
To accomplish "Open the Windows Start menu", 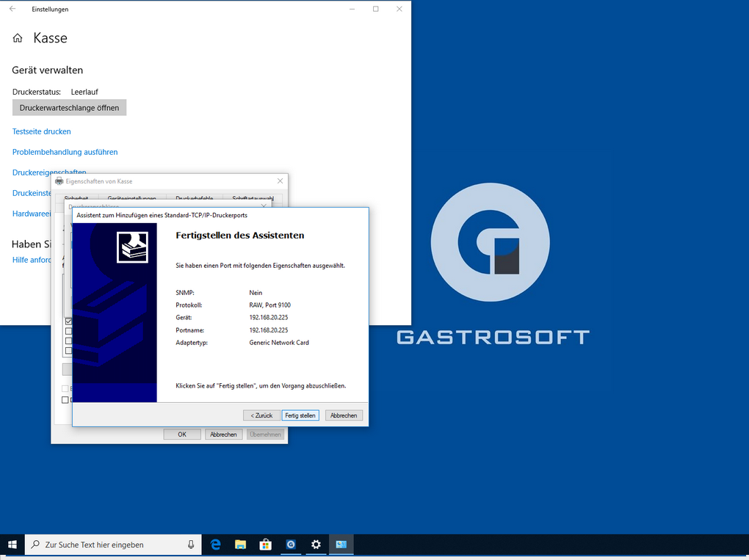I will 12,545.
